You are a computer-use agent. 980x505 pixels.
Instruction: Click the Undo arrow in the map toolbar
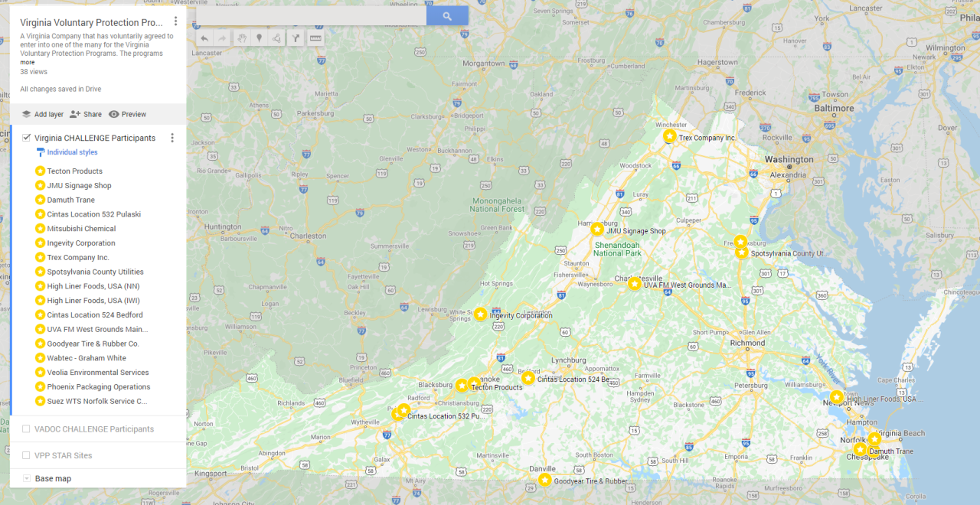[204, 38]
